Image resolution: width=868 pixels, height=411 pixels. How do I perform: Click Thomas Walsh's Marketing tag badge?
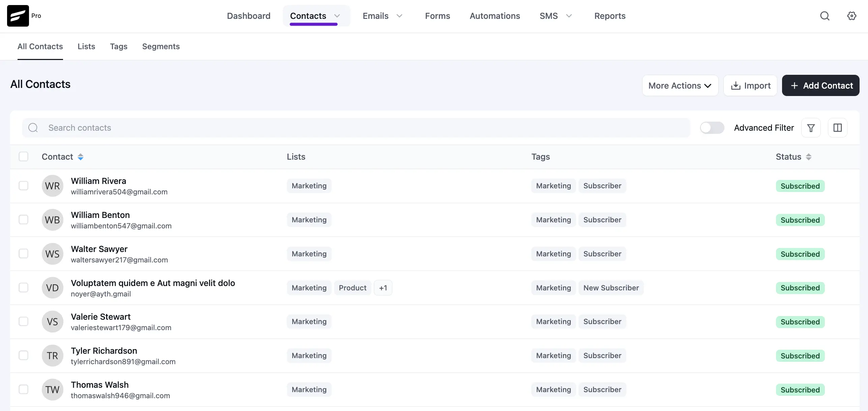click(553, 390)
